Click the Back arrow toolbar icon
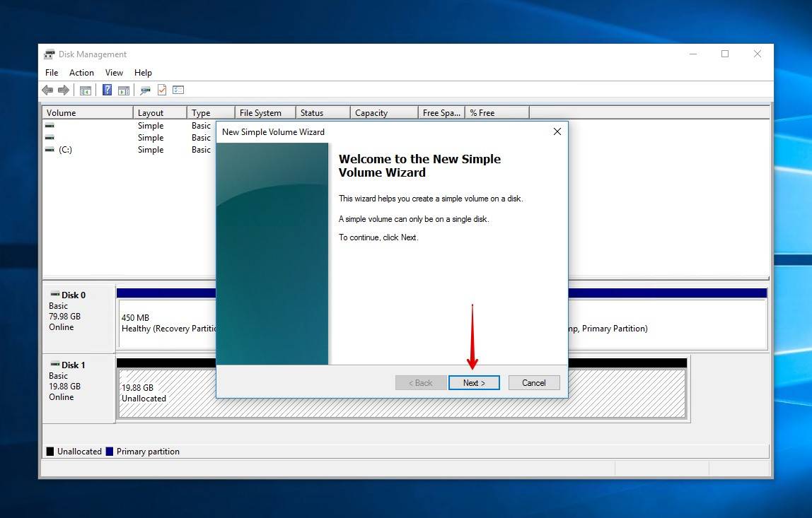This screenshot has height=518, width=812. [47, 90]
